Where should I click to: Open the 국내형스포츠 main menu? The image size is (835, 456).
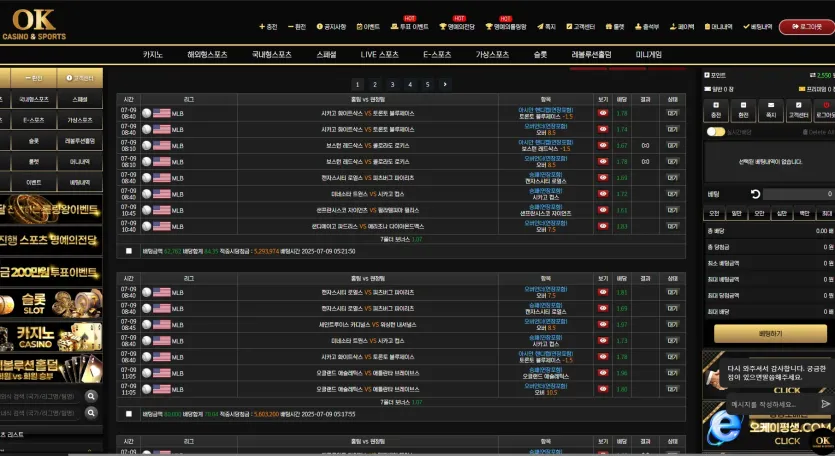(x=272, y=54)
